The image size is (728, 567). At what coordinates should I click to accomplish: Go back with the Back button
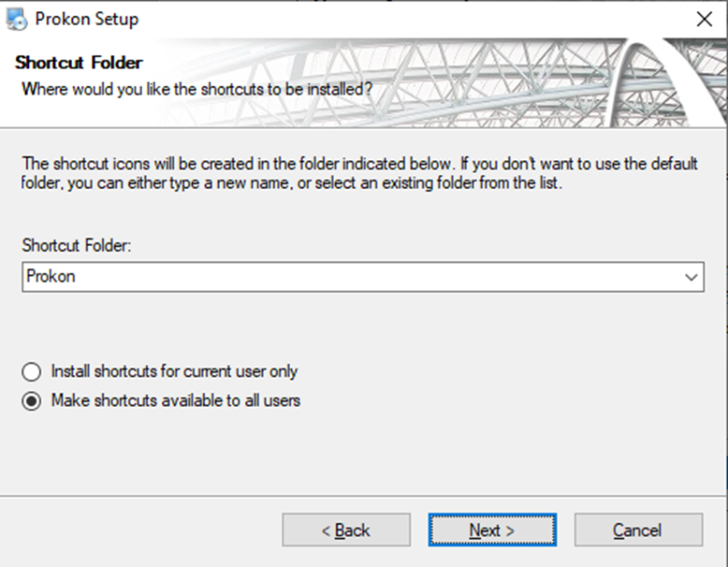click(346, 531)
